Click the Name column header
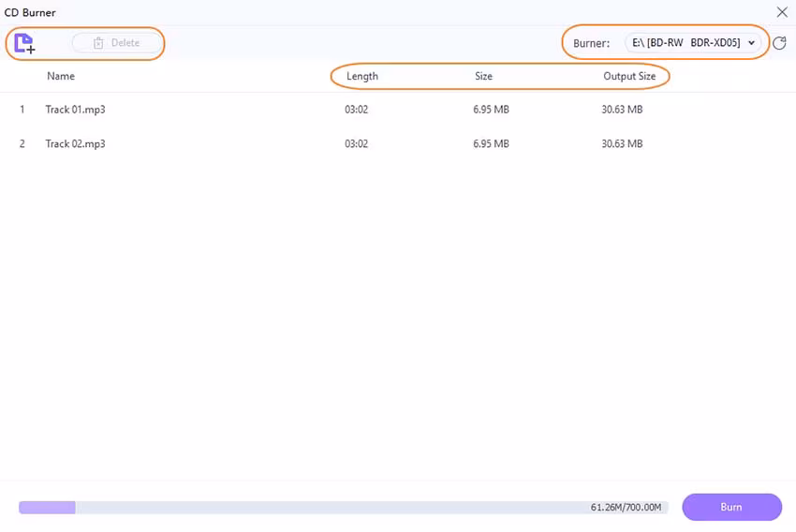The width and height of the screenshot is (796, 532). (61, 76)
